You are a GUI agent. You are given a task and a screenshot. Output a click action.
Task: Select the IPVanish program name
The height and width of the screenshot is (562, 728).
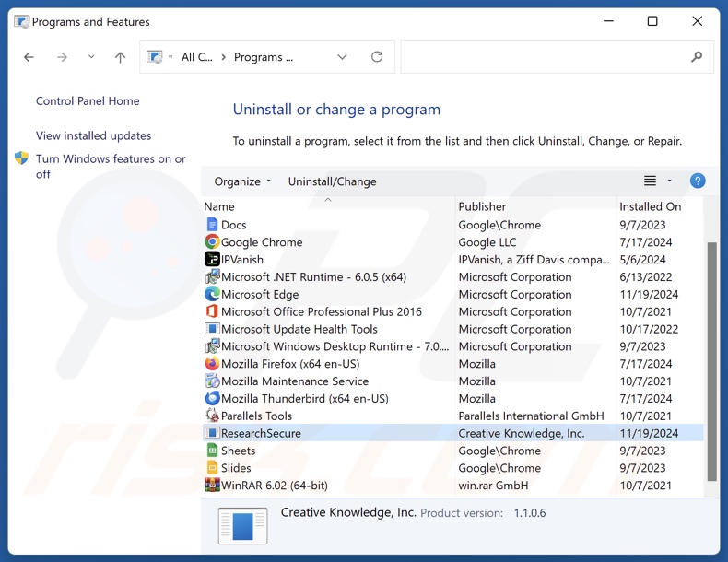pyautogui.click(x=241, y=260)
